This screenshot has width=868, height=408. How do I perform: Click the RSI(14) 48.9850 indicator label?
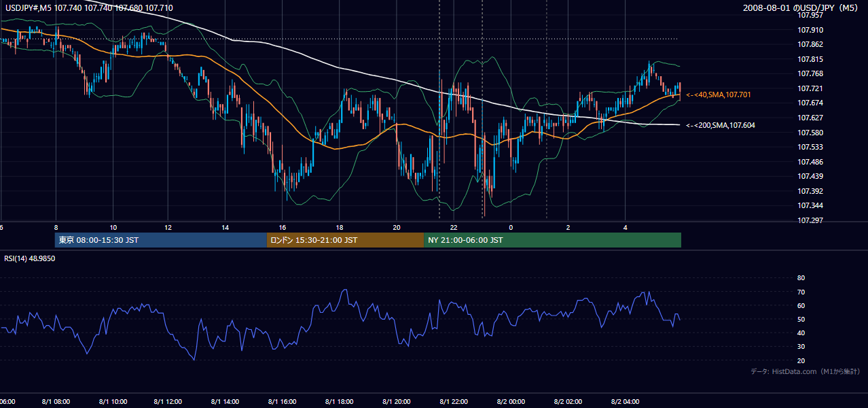click(x=30, y=259)
